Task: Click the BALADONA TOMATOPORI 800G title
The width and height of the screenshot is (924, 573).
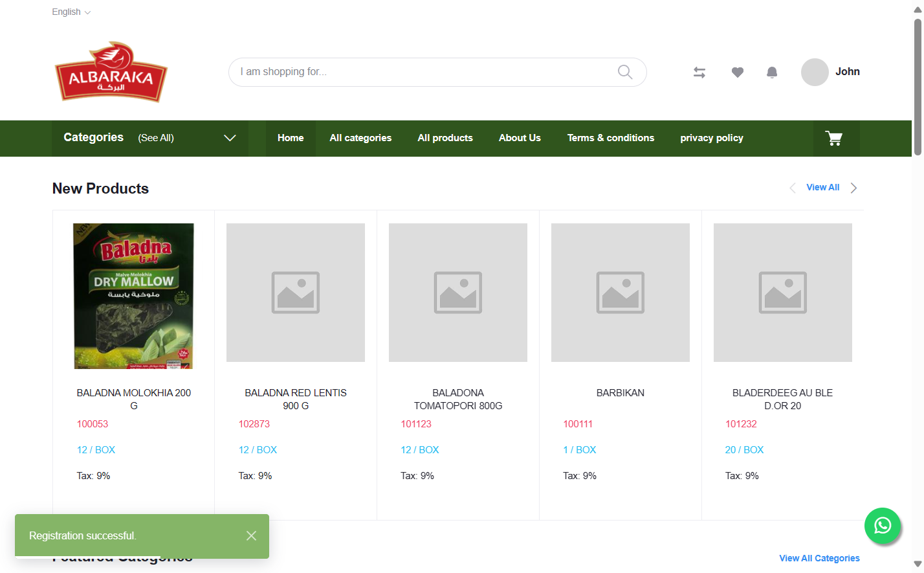Action: (x=458, y=399)
